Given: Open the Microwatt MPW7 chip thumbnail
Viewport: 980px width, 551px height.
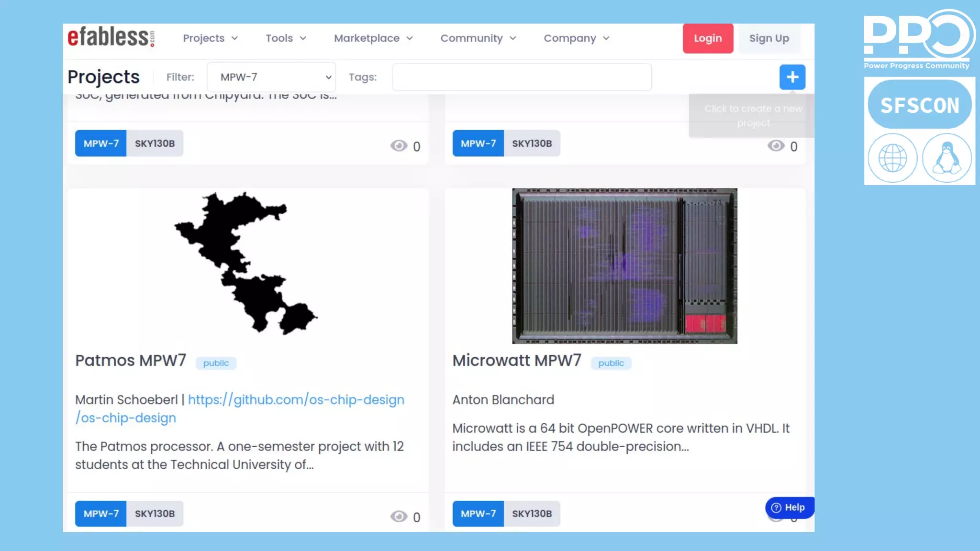Looking at the screenshot, I should click(x=624, y=266).
